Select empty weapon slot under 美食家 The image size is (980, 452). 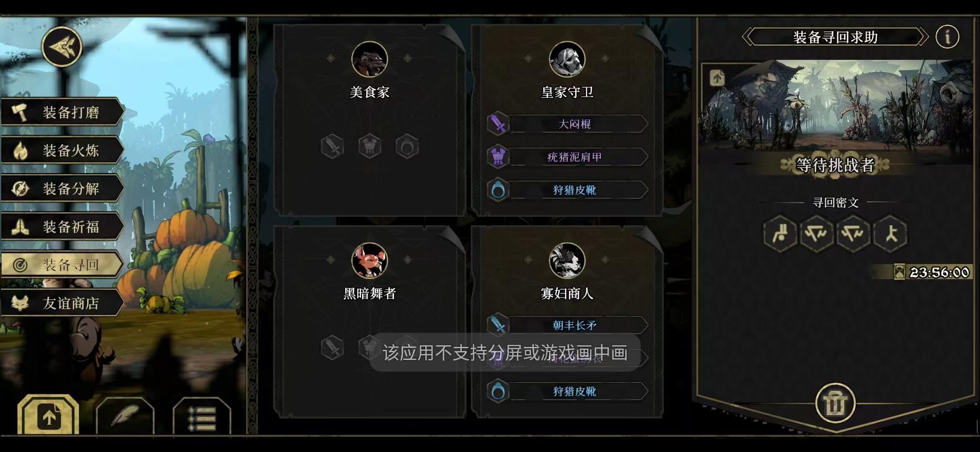[x=333, y=146]
